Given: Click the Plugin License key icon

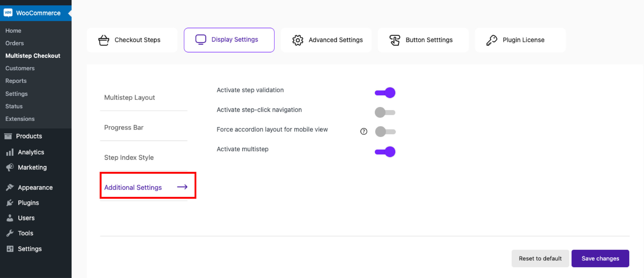Looking at the screenshot, I should click(x=492, y=40).
